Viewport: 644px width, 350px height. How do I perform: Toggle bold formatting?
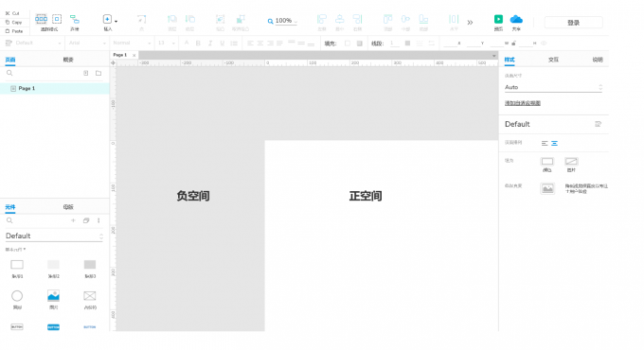(x=198, y=44)
